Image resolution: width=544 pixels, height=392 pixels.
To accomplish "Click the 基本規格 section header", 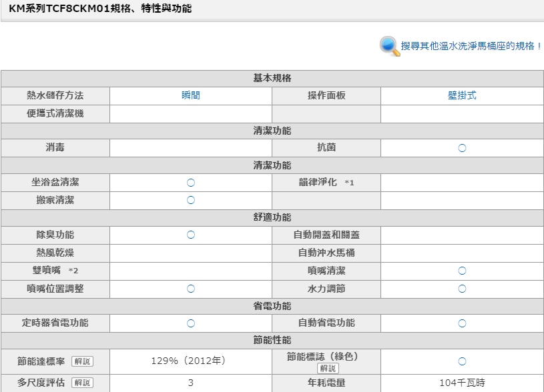I will [x=272, y=78].
